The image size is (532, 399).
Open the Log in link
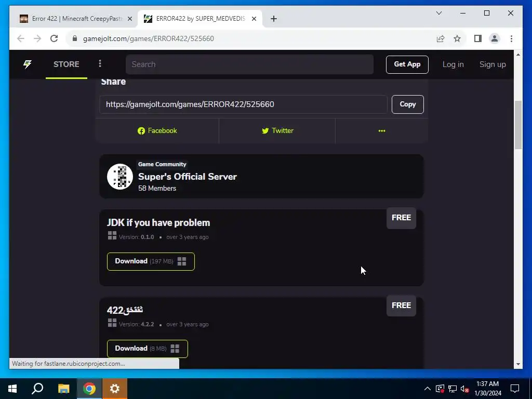453,64
